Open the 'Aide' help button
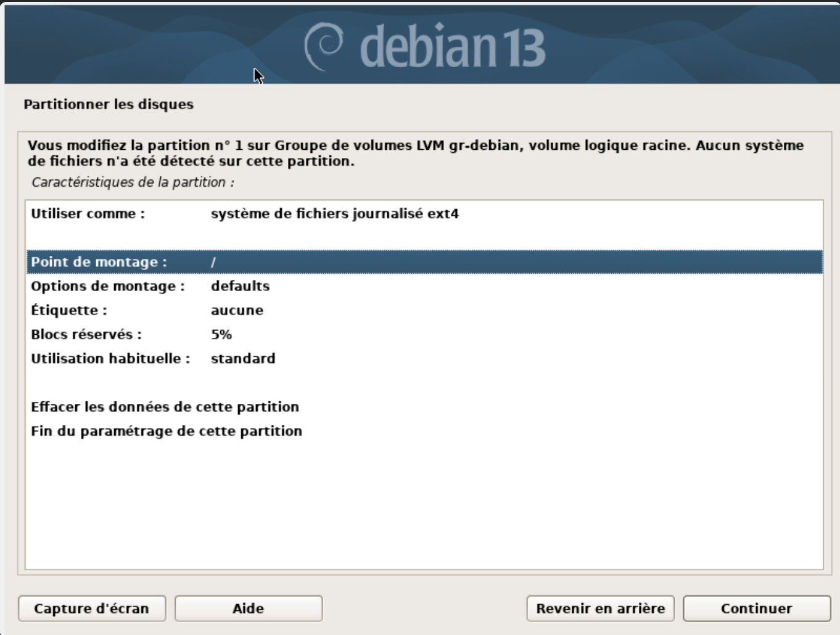 (249, 608)
